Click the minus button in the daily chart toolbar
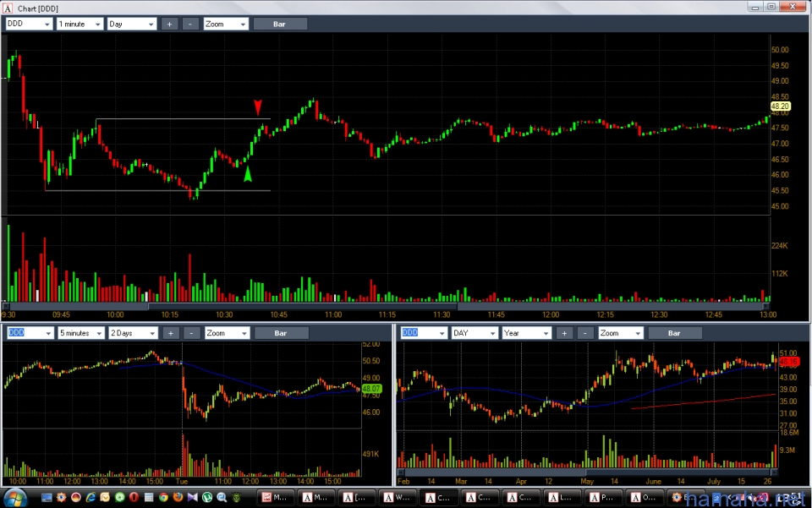 coord(584,333)
